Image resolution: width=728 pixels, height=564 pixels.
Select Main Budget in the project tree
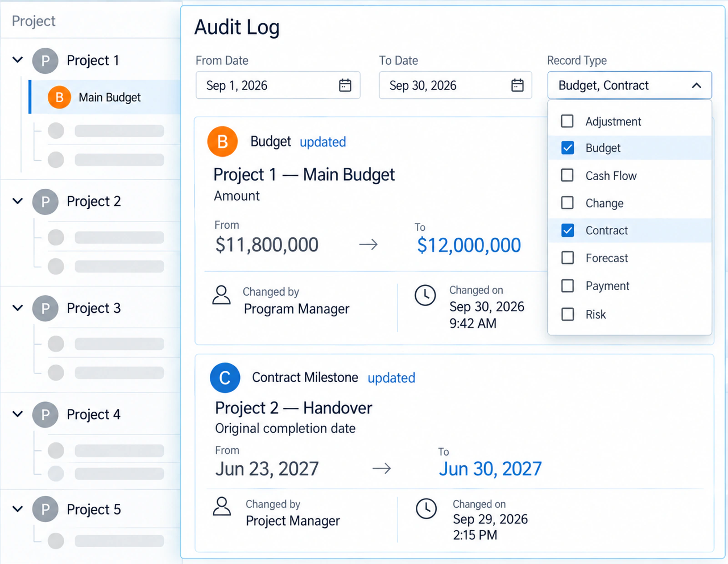pos(105,97)
